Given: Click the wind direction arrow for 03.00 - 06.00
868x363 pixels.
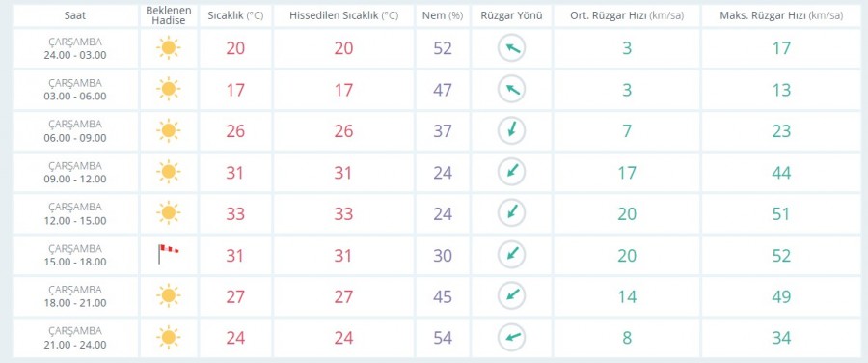Looking at the screenshot, I should click(x=511, y=89).
